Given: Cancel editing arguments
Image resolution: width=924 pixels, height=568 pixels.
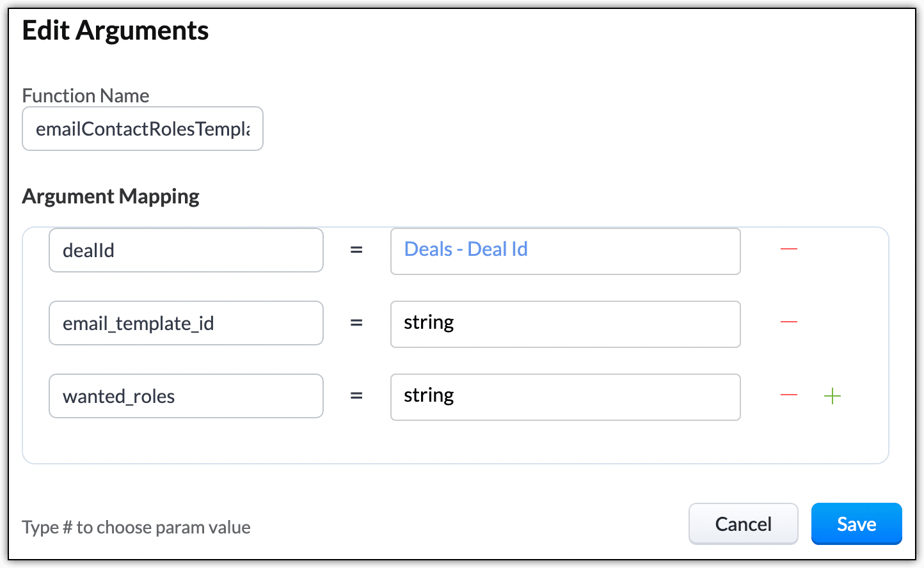Looking at the screenshot, I should pos(743,524).
